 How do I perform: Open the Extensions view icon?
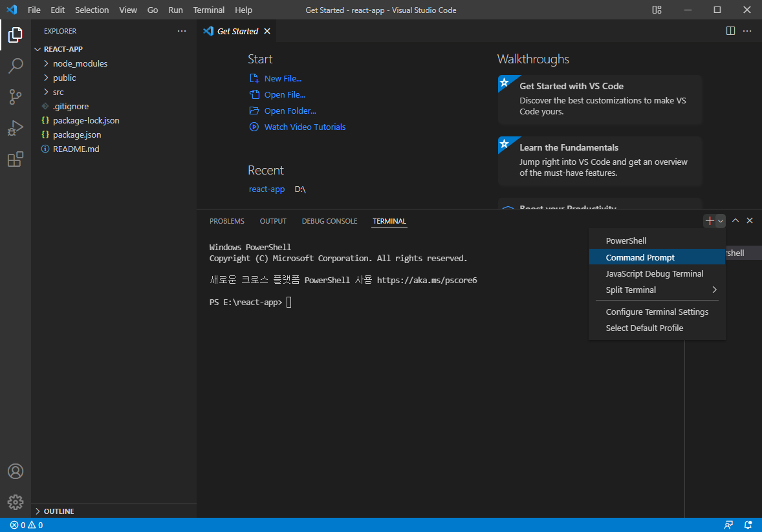[x=15, y=159]
